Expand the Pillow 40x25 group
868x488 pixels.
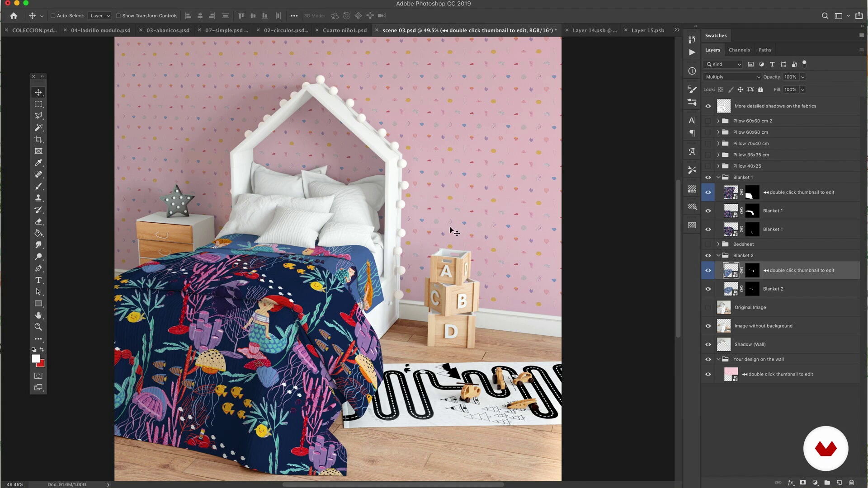point(718,166)
